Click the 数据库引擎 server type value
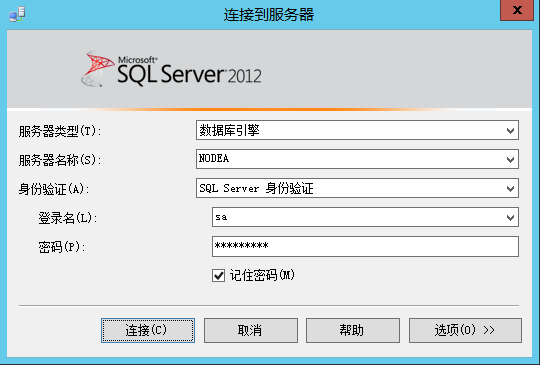Viewport: 540px width, 365px height. [229, 130]
